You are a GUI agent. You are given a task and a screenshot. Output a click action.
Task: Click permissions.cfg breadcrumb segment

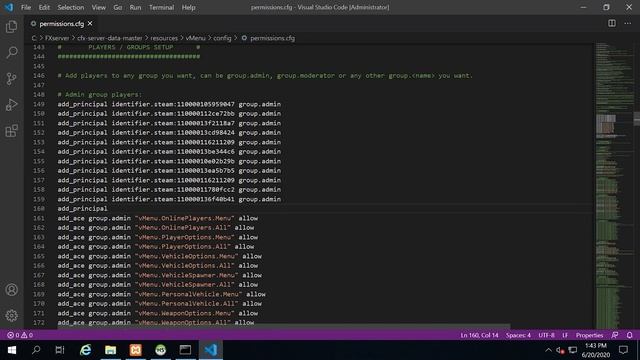(x=272, y=38)
